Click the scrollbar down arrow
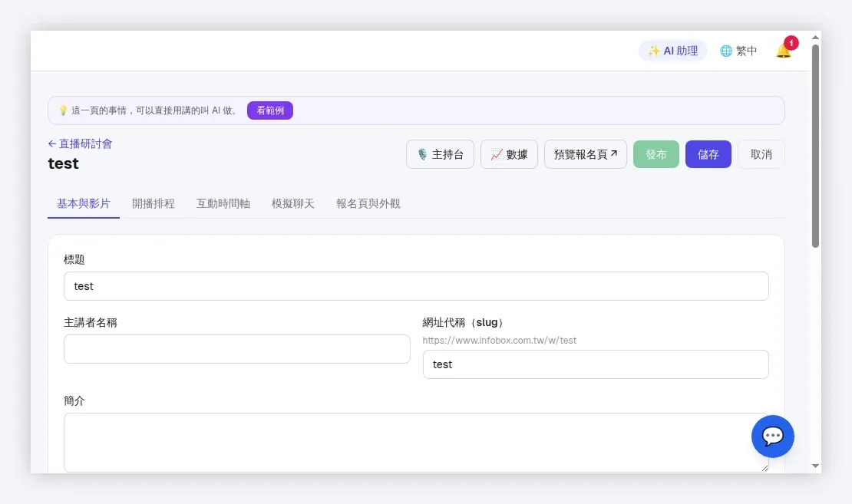This screenshot has height=504, width=852. tap(815, 466)
